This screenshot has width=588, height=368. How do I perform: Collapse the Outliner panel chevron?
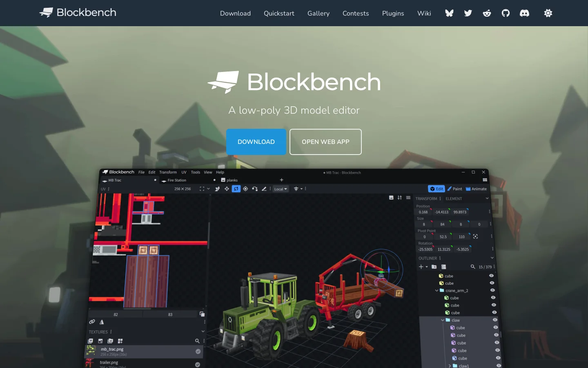pyautogui.click(x=492, y=258)
